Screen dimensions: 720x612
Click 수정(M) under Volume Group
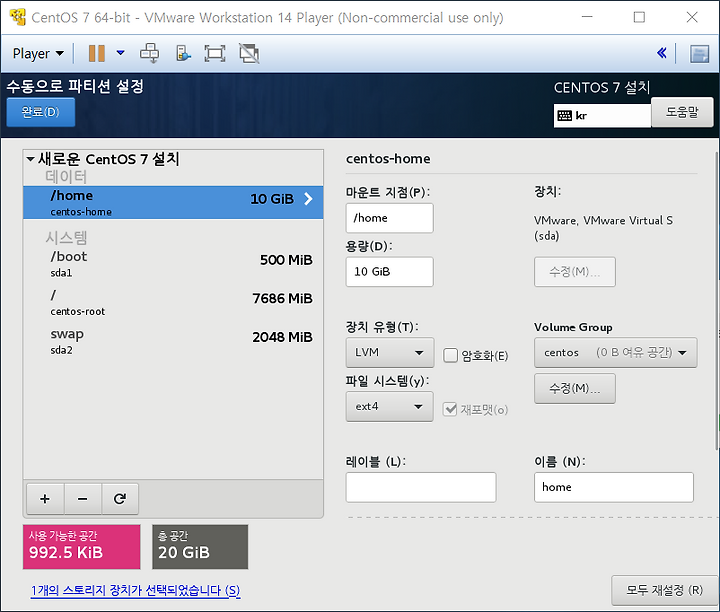click(x=574, y=388)
